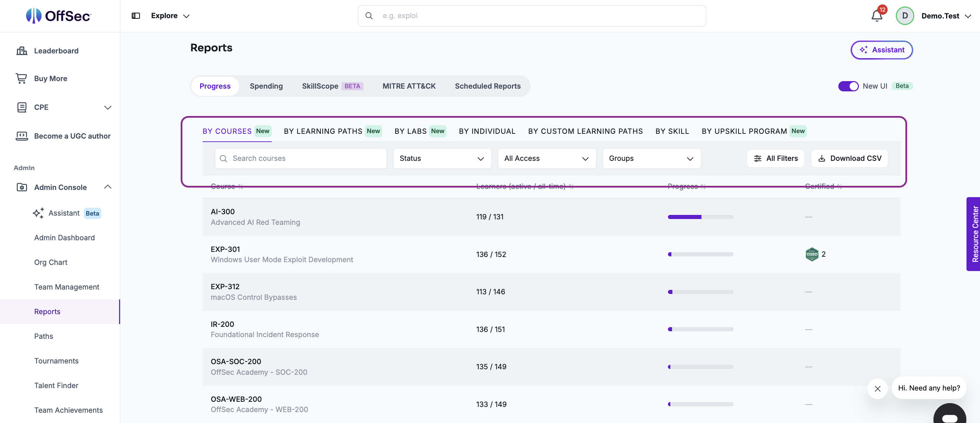
Task: Click the OSED certification badge
Action: pyautogui.click(x=812, y=254)
